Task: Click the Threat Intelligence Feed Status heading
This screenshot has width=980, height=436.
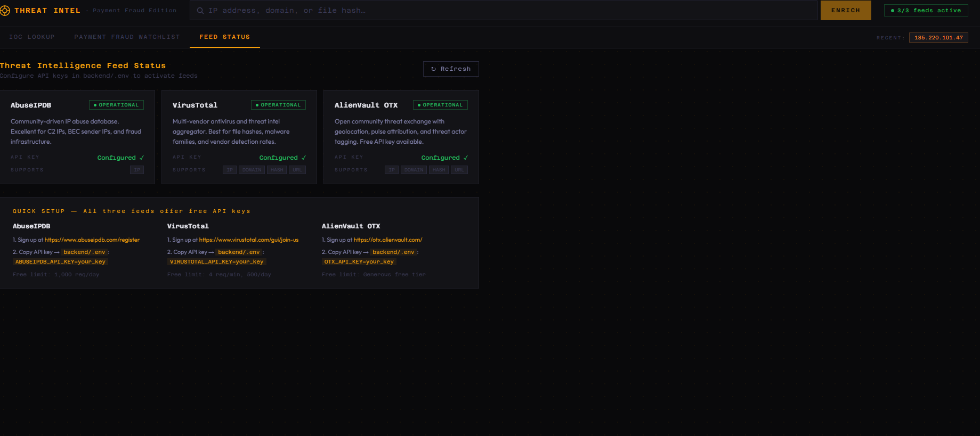Action: (x=83, y=65)
